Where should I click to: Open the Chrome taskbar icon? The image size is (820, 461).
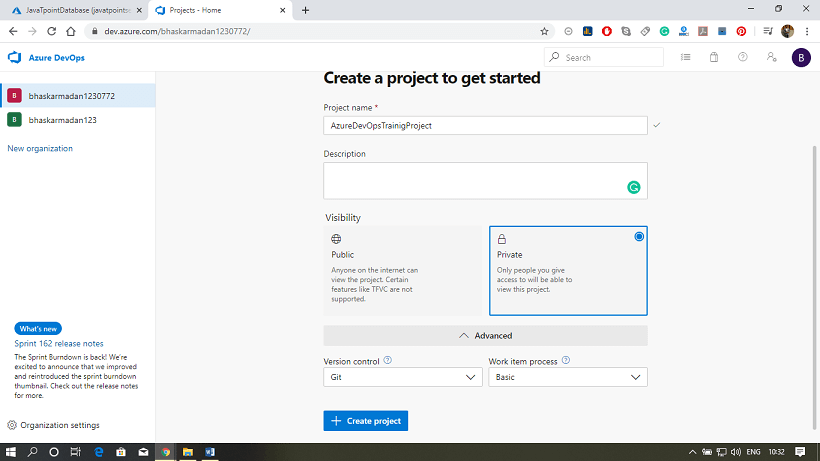pos(166,452)
